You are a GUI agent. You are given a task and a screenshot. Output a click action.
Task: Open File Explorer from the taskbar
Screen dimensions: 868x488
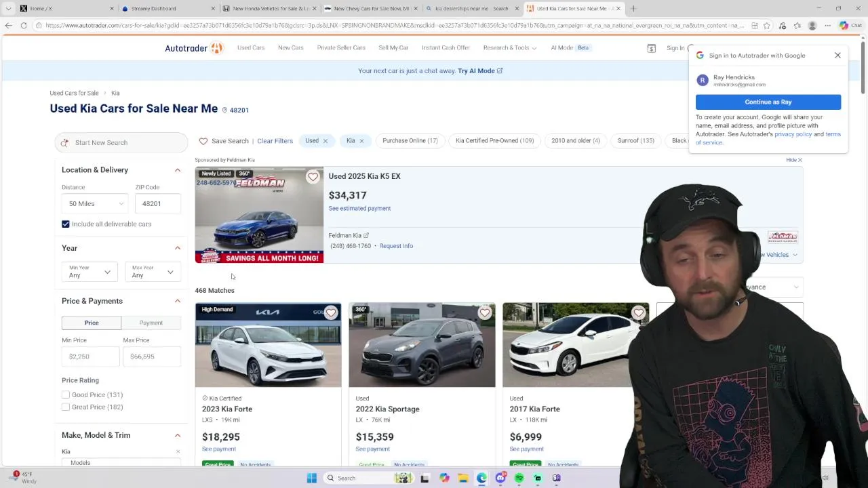(x=462, y=478)
